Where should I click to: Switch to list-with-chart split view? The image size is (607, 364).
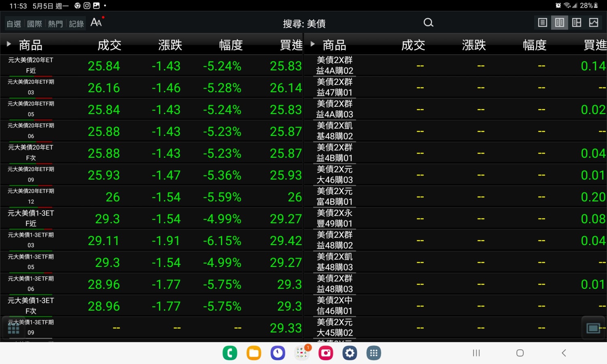[577, 23]
